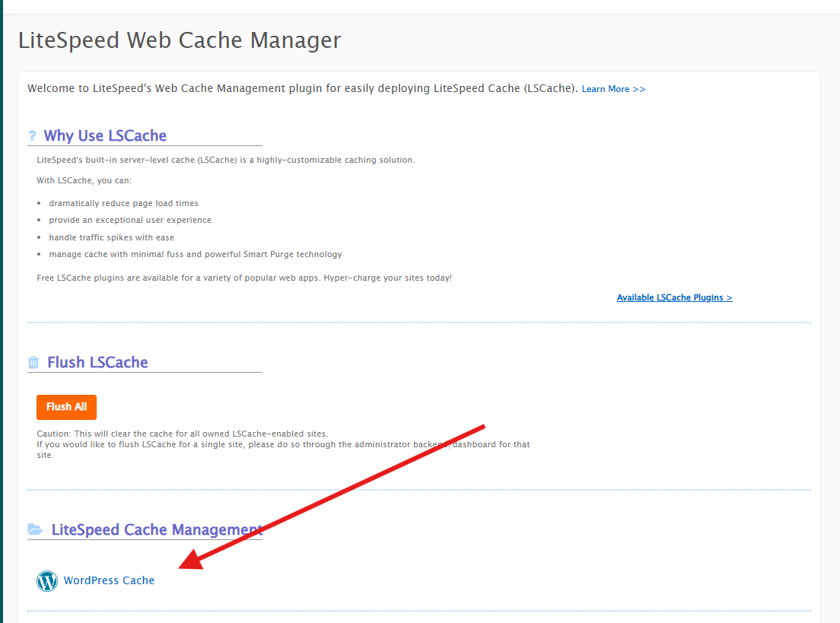This screenshot has height=623, width=840.
Task: Click the LiteSpeed Web Cache Manager title
Action: click(x=180, y=41)
